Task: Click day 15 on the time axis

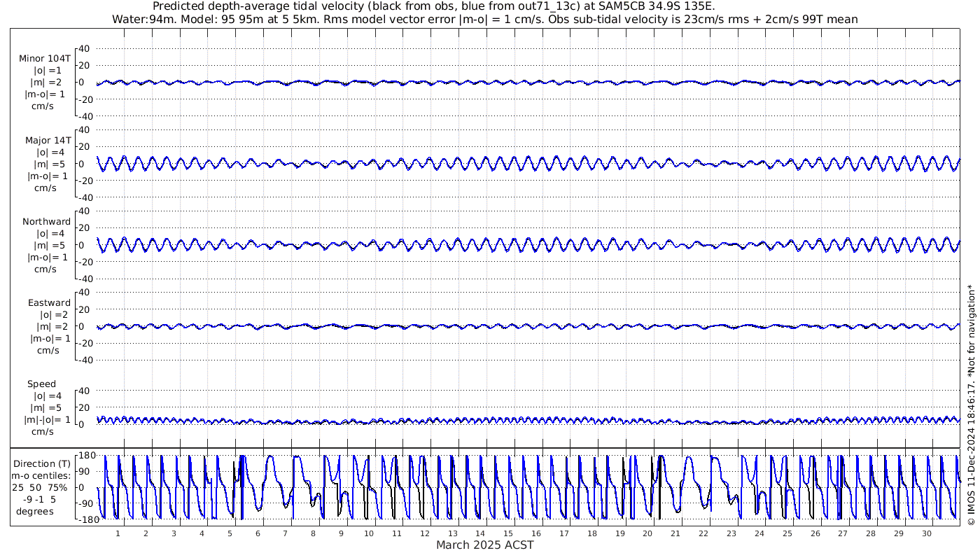Action: coord(508,533)
